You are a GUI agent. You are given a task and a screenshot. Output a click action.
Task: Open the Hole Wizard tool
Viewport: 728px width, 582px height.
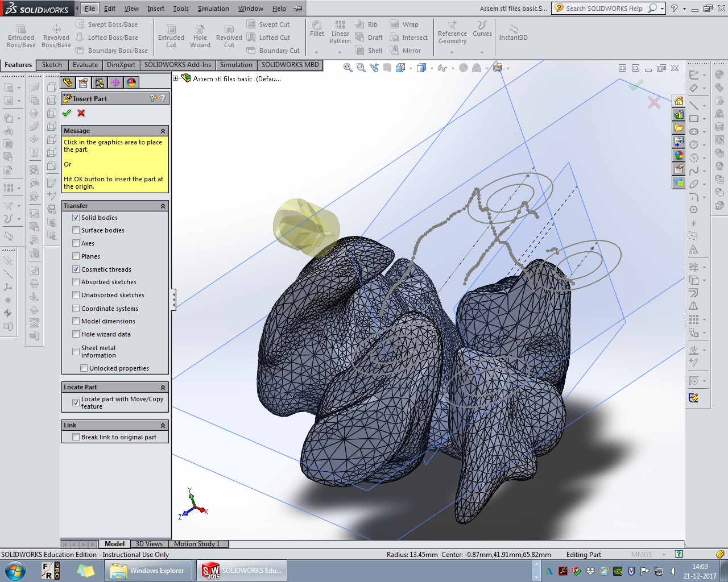[200, 36]
